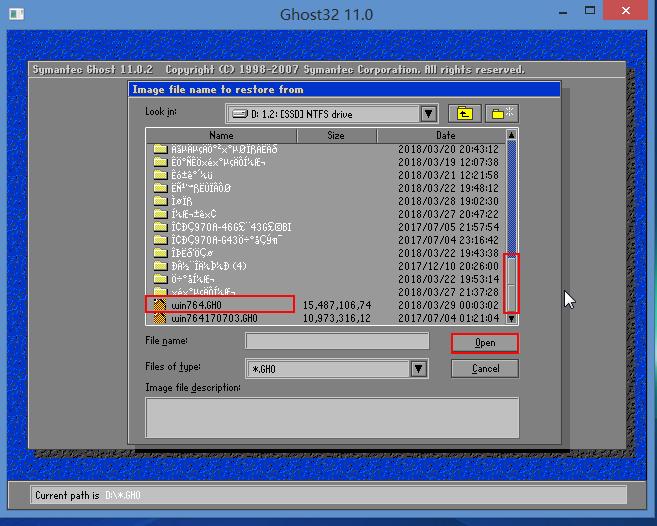Sort file list by Name column header

click(x=221, y=135)
